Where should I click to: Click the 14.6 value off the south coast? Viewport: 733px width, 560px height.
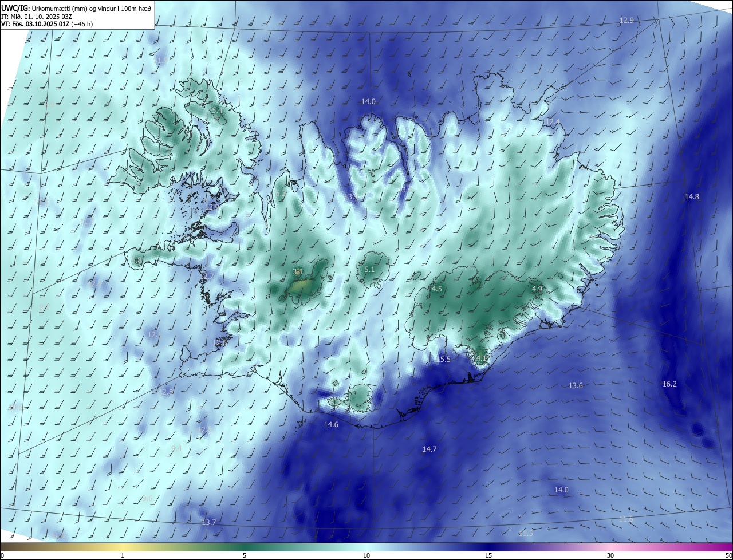331,425
